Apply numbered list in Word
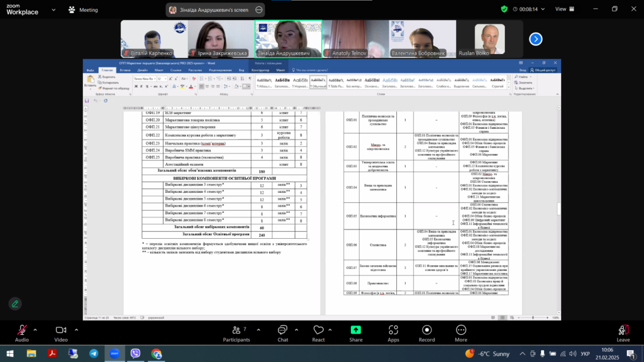 pyautogui.click(x=210, y=79)
